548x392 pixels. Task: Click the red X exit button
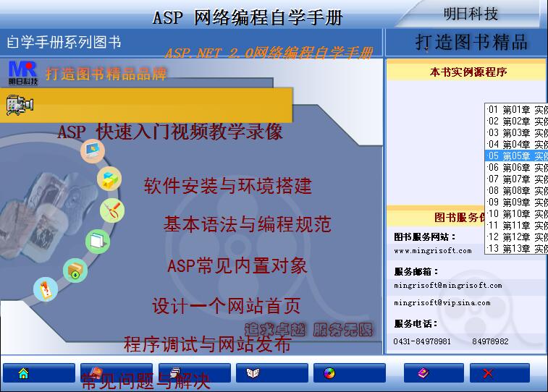tap(499, 373)
